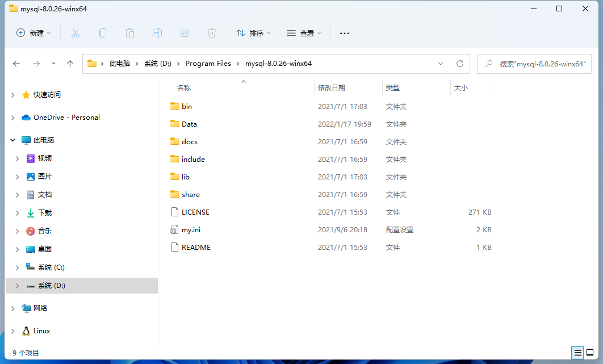The width and height of the screenshot is (603, 364).
Task: Select 系统 (D:) drive in sidebar
Action: pos(82,286)
